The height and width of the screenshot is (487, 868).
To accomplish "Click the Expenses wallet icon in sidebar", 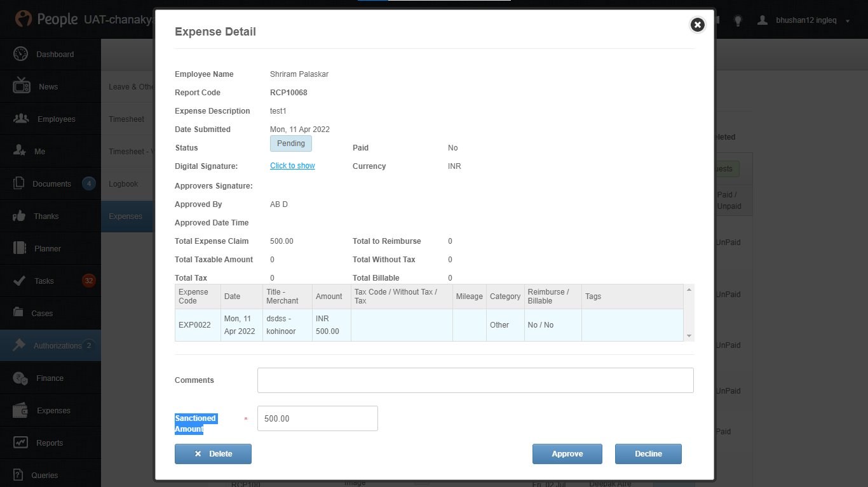I will (x=20, y=410).
